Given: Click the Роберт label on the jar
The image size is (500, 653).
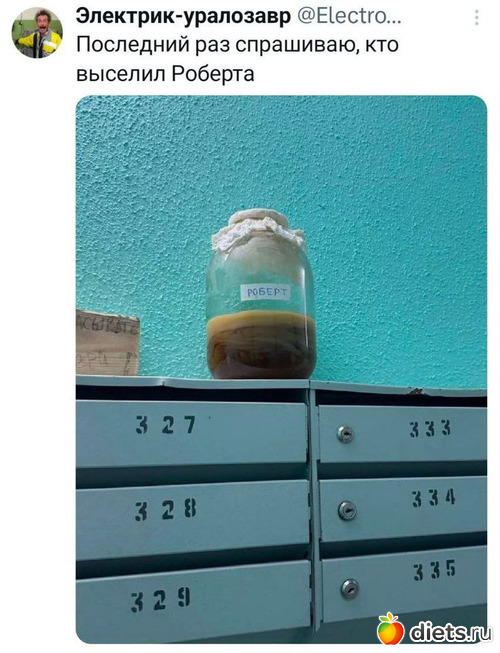Looking at the screenshot, I should 266,292.
